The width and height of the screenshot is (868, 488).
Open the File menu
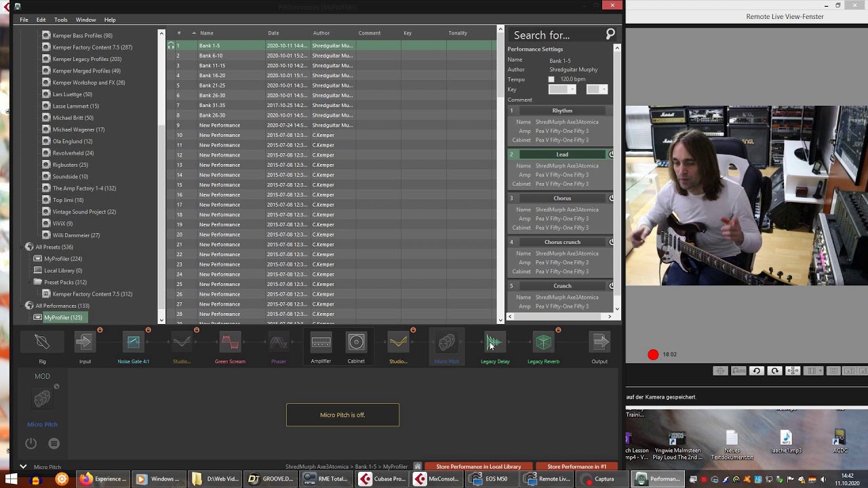pyautogui.click(x=24, y=20)
